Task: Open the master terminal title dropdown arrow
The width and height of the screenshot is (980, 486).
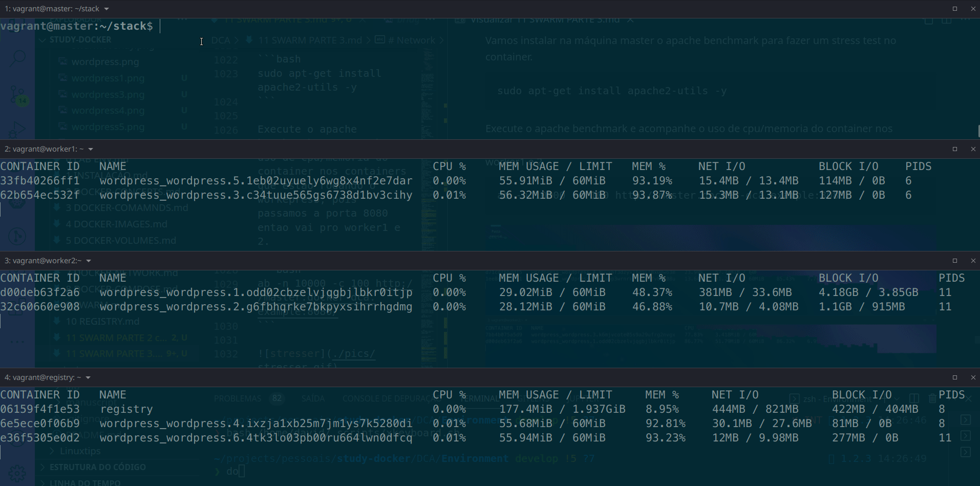Action: tap(106, 9)
